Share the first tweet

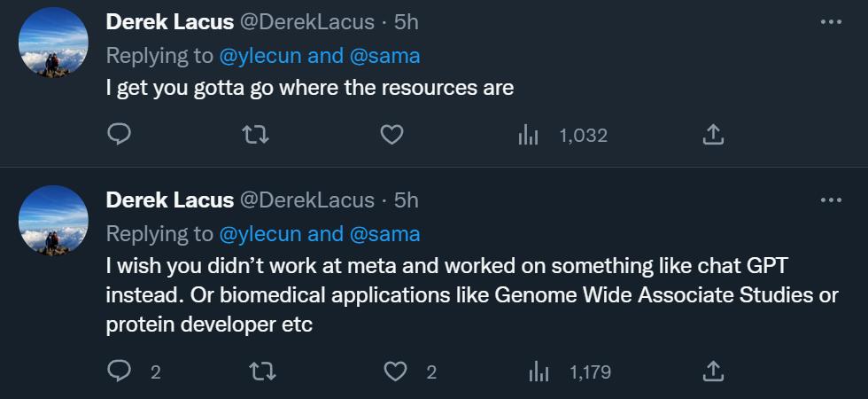pyautogui.click(x=713, y=135)
